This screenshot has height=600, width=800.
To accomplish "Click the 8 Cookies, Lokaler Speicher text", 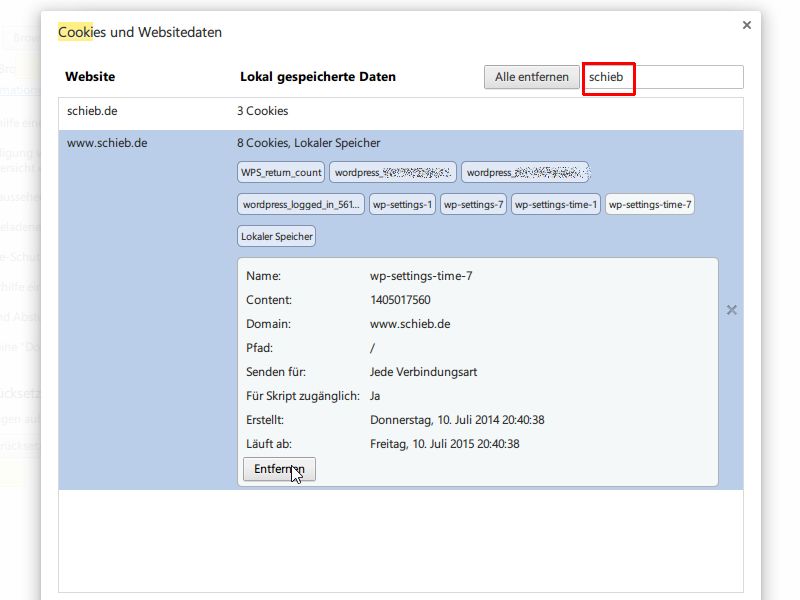I will [x=308, y=143].
